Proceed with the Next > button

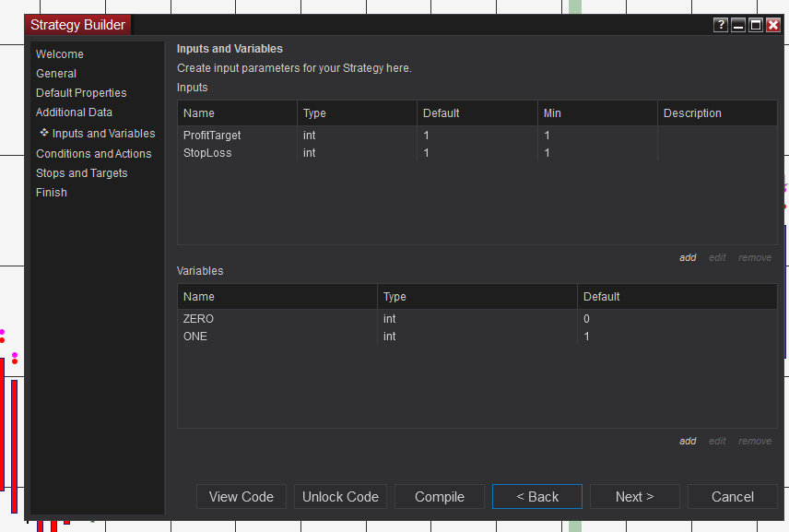(635, 497)
